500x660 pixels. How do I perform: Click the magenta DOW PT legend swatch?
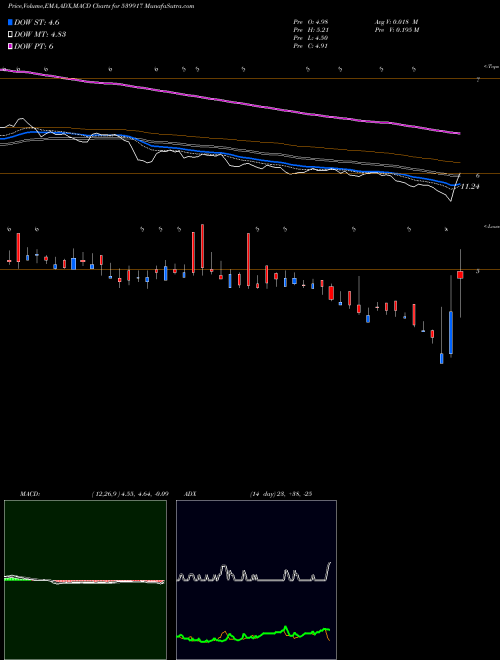[11, 46]
